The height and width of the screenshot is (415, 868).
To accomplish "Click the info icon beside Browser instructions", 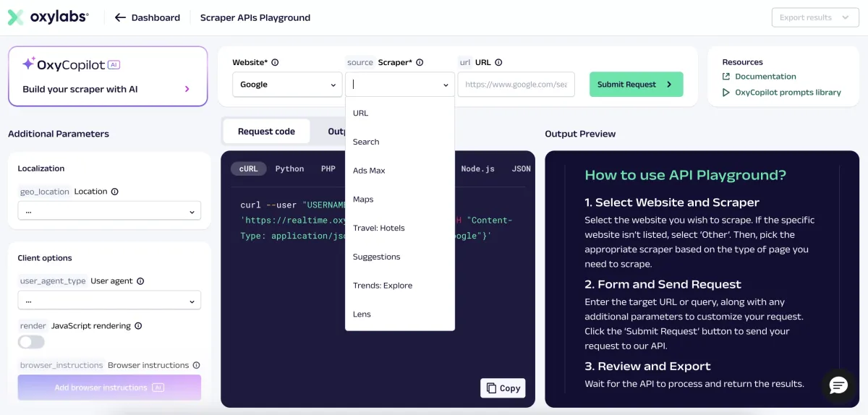I will tap(196, 365).
